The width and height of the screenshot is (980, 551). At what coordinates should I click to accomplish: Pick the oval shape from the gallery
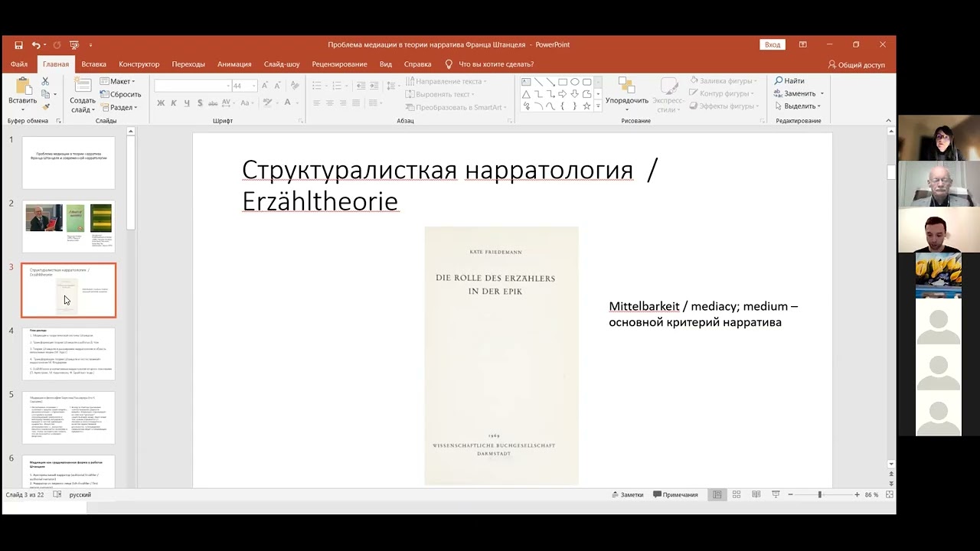pos(575,82)
